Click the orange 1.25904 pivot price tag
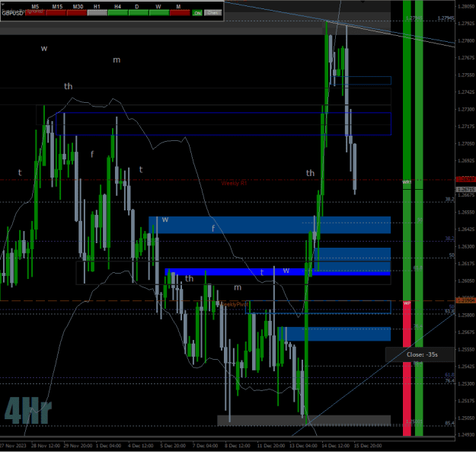This screenshot has width=476, height=452. [466, 300]
